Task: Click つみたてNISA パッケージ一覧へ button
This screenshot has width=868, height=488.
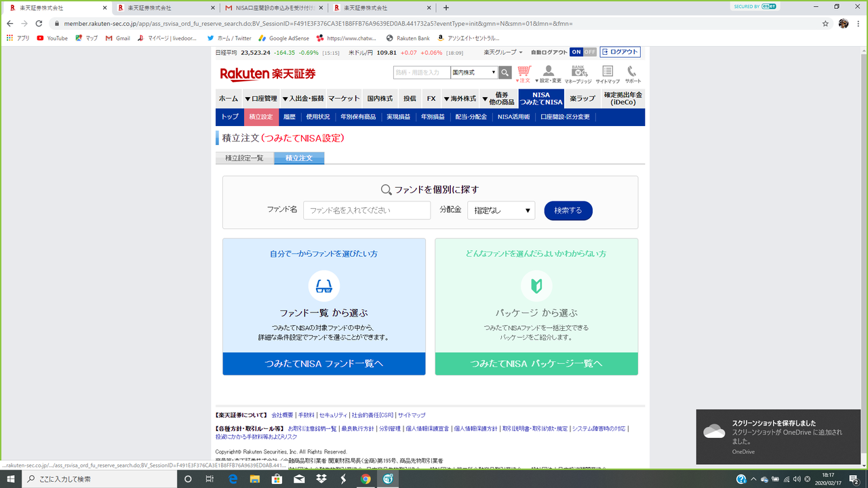Action: [536, 364]
